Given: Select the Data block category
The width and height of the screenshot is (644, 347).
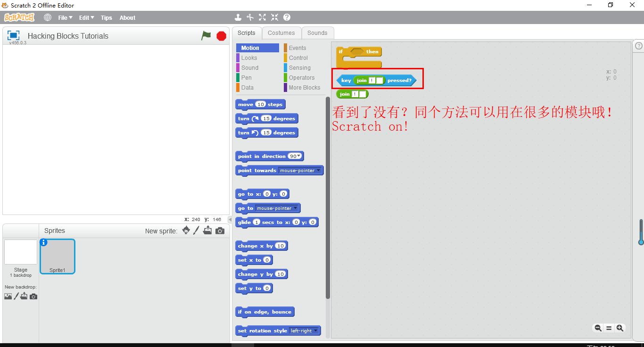Looking at the screenshot, I should (257, 88).
